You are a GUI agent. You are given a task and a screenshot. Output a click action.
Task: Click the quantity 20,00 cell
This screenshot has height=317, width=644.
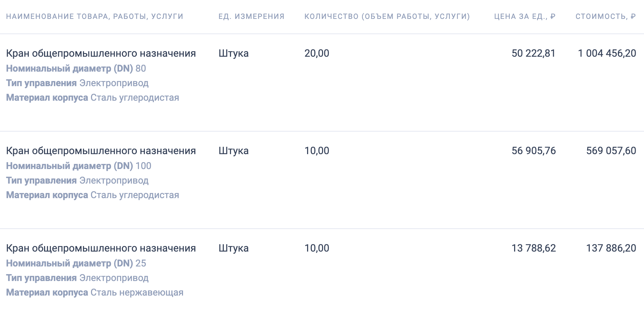[317, 53]
